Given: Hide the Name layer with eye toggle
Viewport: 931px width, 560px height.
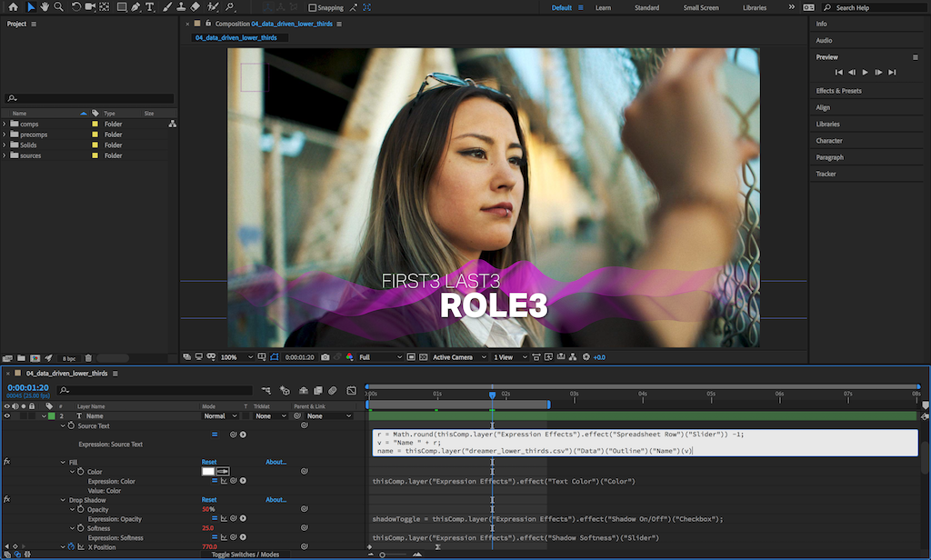Looking at the screenshot, I should [7, 415].
